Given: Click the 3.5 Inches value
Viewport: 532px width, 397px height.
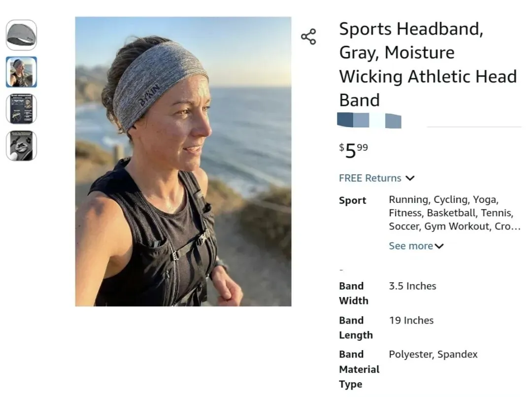Looking at the screenshot, I should coord(412,286).
